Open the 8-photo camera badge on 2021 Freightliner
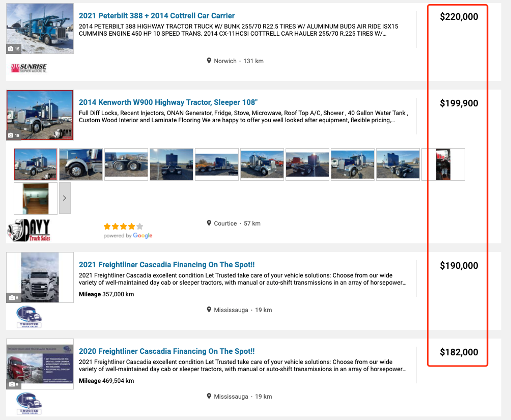 14,298
